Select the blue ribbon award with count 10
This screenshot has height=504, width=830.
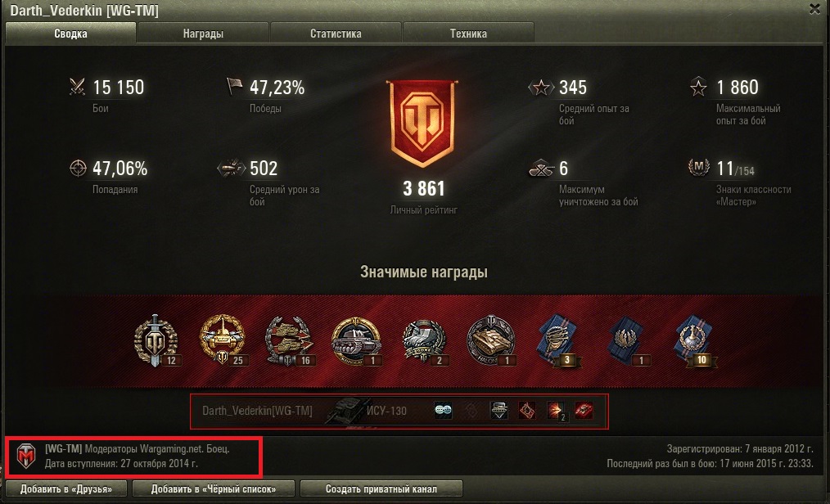tap(694, 340)
